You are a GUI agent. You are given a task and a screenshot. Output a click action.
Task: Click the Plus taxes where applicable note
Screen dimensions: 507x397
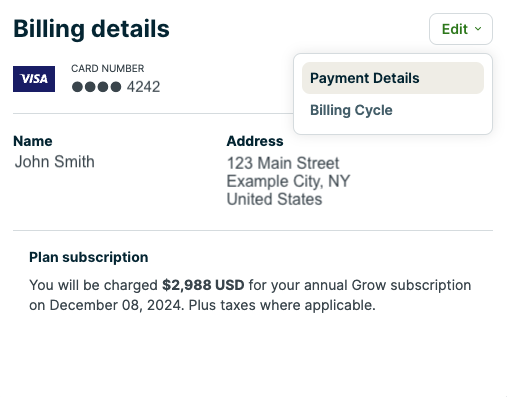coord(282,305)
